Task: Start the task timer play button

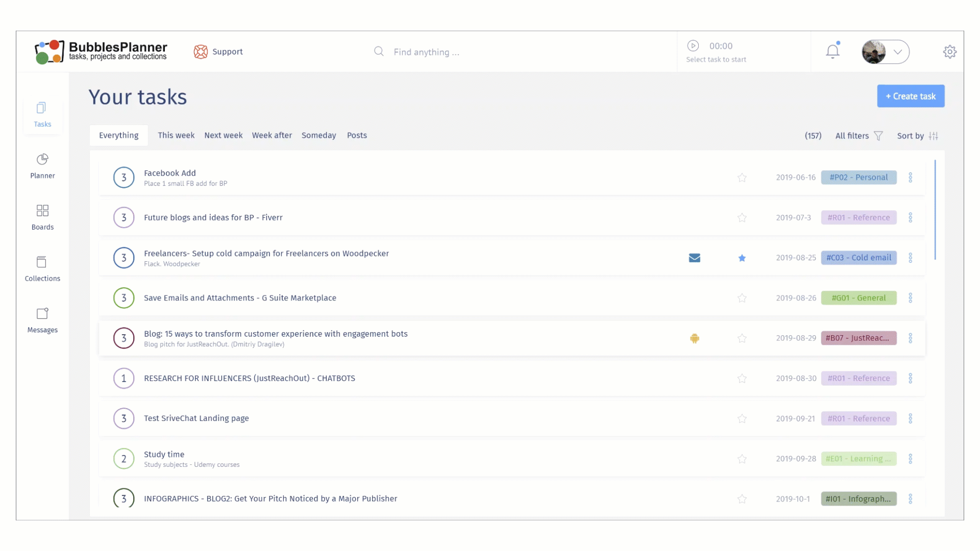Action: (693, 46)
